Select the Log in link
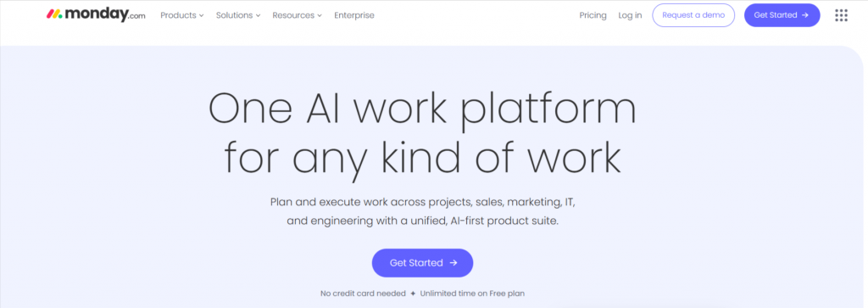 (630, 15)
